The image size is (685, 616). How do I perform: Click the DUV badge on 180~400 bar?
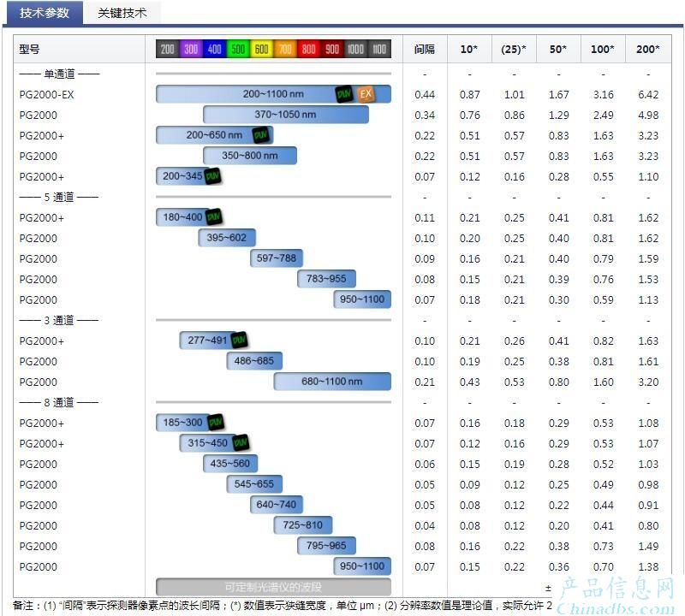pos(213,217)
